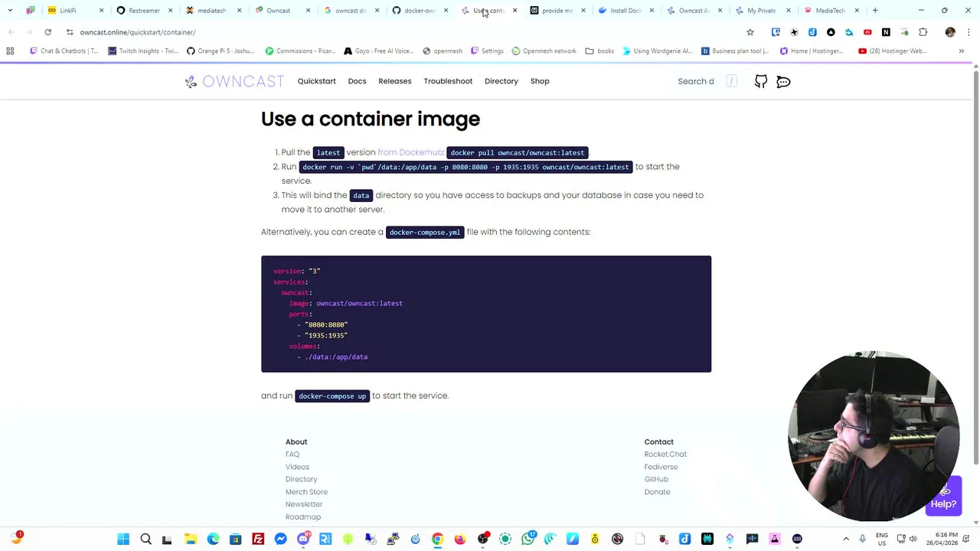Open the Directory menu item in header
The image size is (980, 551).
(x=501, y=81)
